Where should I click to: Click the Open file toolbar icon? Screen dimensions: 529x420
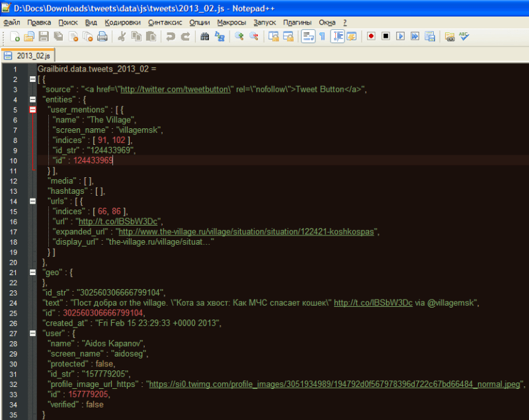(x=29, y=36)
